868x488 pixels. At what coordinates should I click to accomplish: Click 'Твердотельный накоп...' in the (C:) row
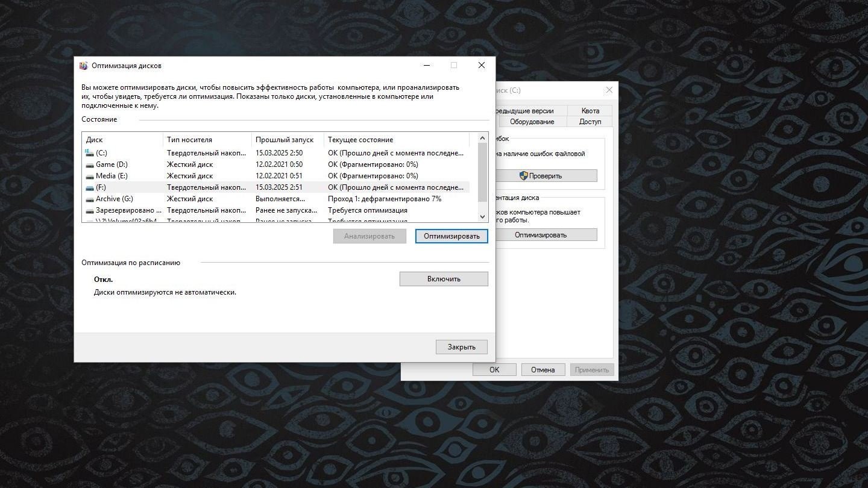point(206,153)
